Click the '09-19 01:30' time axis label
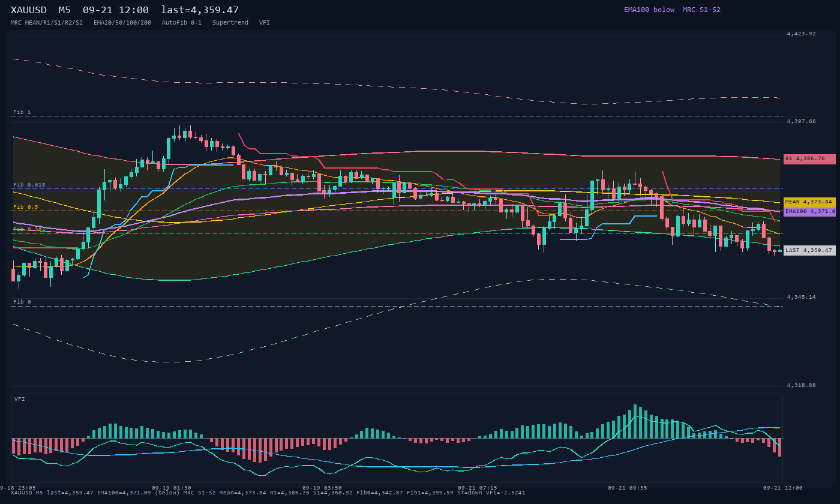Viewport: 840px width, 504px height. (172, 488)
